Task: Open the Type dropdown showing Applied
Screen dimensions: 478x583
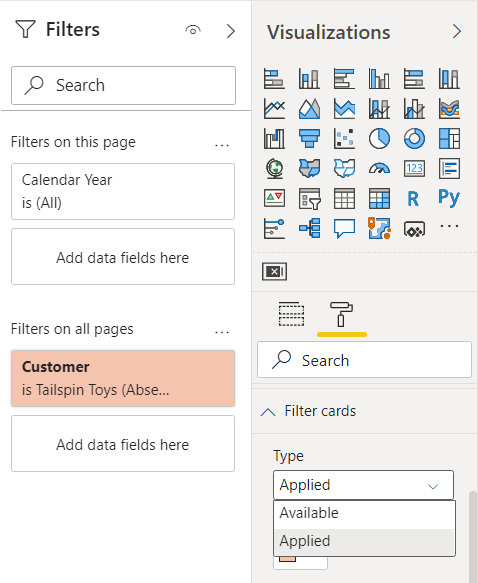Action: click(x=363, y=485)
